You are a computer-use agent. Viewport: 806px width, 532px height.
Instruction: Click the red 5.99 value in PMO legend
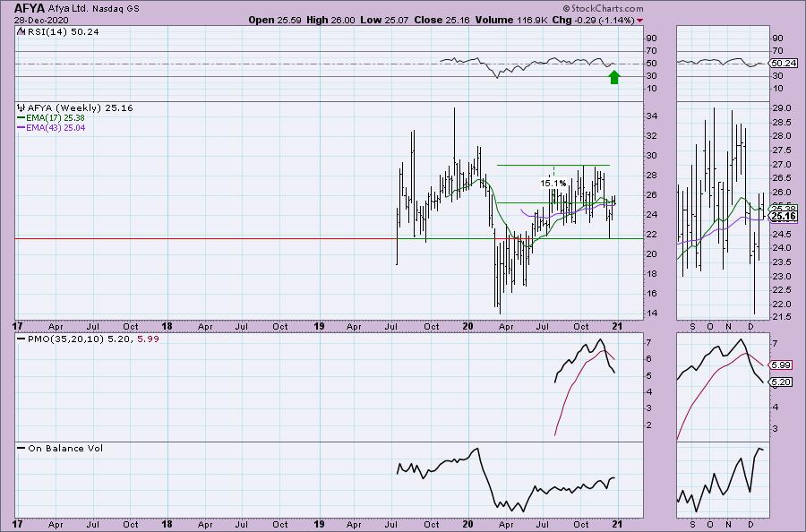point(149,339)
